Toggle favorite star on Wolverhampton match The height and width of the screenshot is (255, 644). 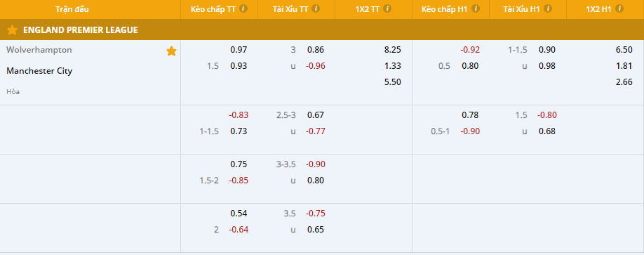pyautogui.click(x=171, y=51)
